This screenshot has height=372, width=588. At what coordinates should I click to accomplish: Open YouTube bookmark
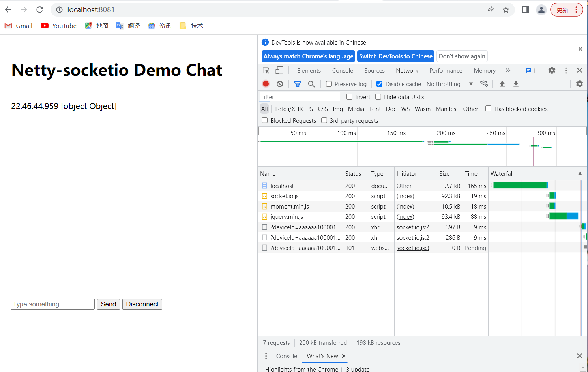[x=59, y=26]
